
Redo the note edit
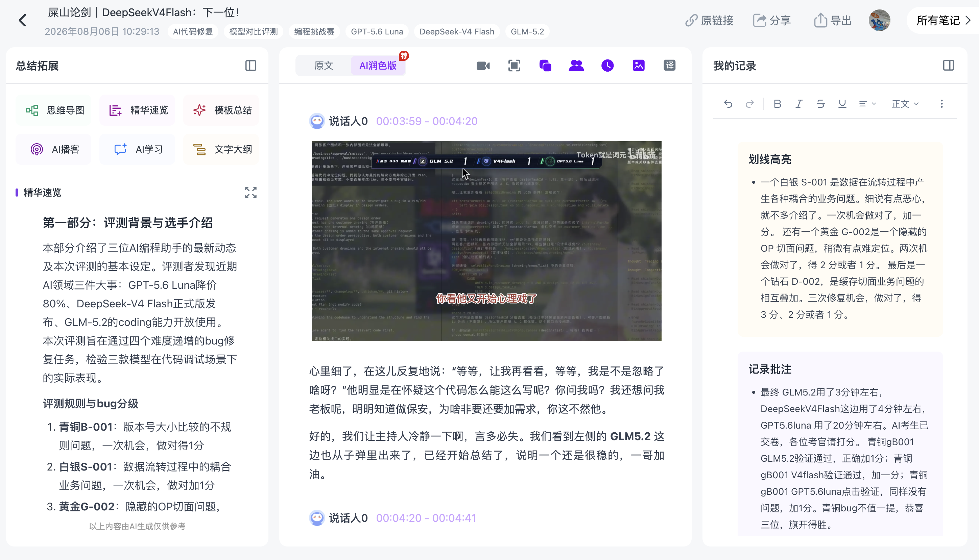pos(749,104)
